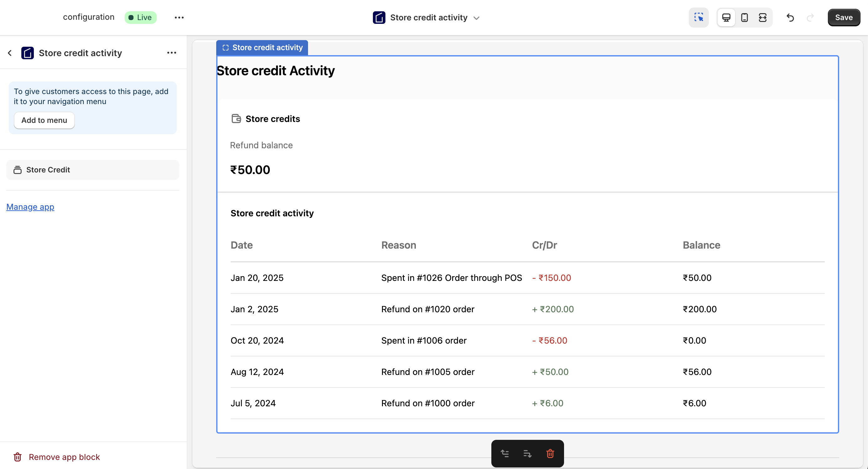Switch to mobile preview view
This screenshot has width=868, height=469.
tap(744, 18)
